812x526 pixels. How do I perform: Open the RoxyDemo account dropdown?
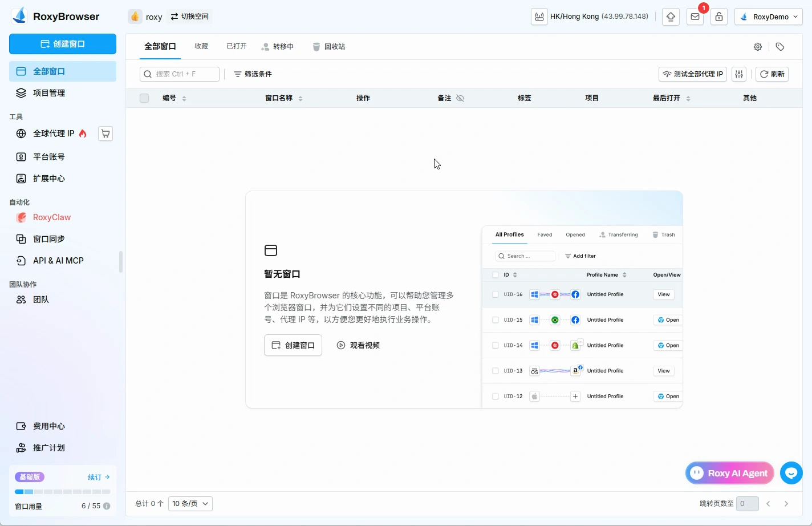coord(768,17)
